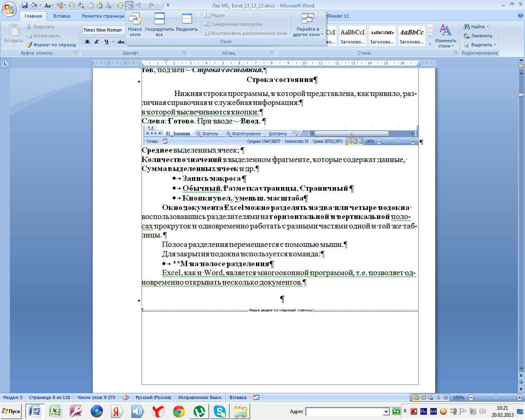Open the Изменить стили dropdown
Viewport: 525px width, 420px height.
pos(446,36)
